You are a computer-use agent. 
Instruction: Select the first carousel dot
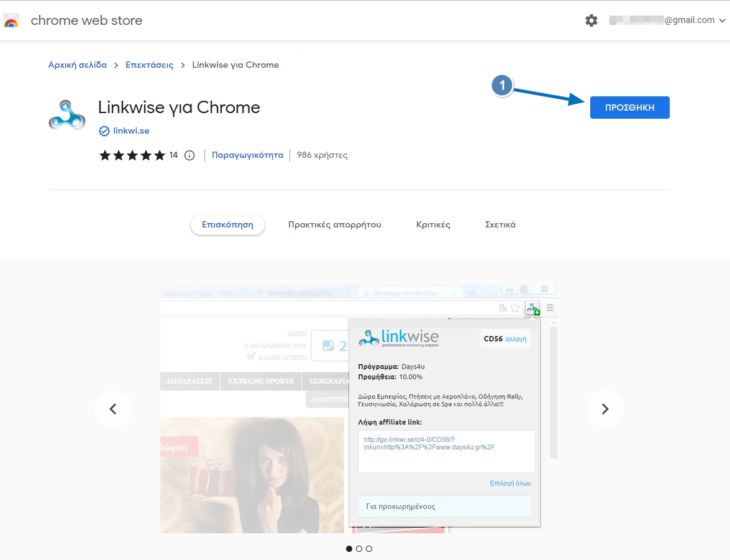[349, 549]
